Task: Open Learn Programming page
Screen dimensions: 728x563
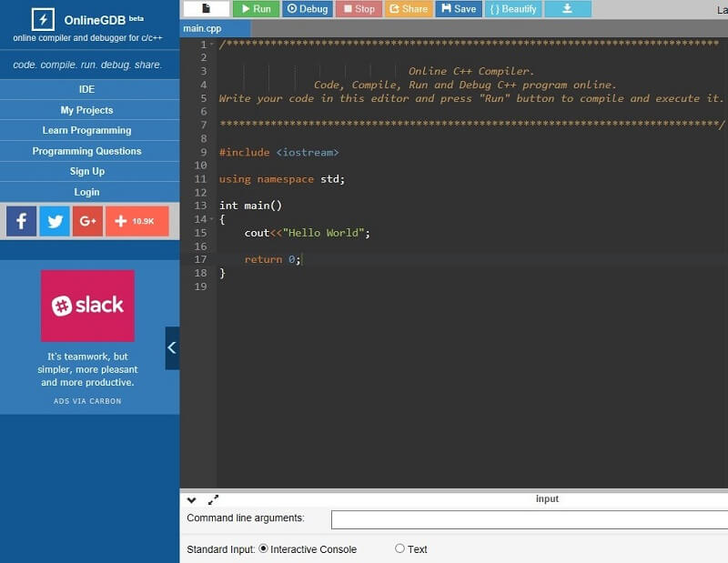Action: tap(86, 130)
